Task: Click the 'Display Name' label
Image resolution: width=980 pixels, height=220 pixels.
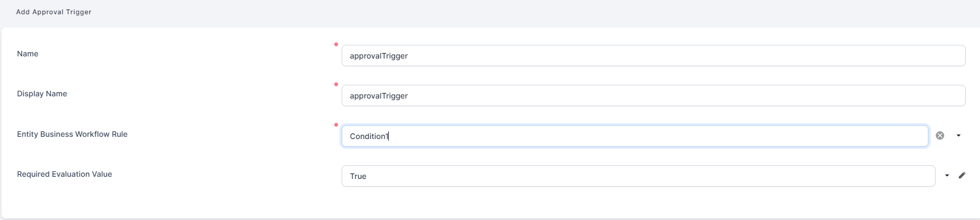Action: 42,94
